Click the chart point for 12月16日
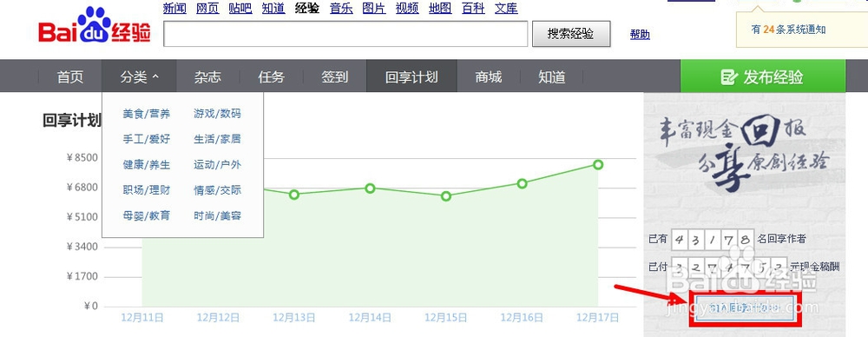The image size is (868, 337). 522,183
